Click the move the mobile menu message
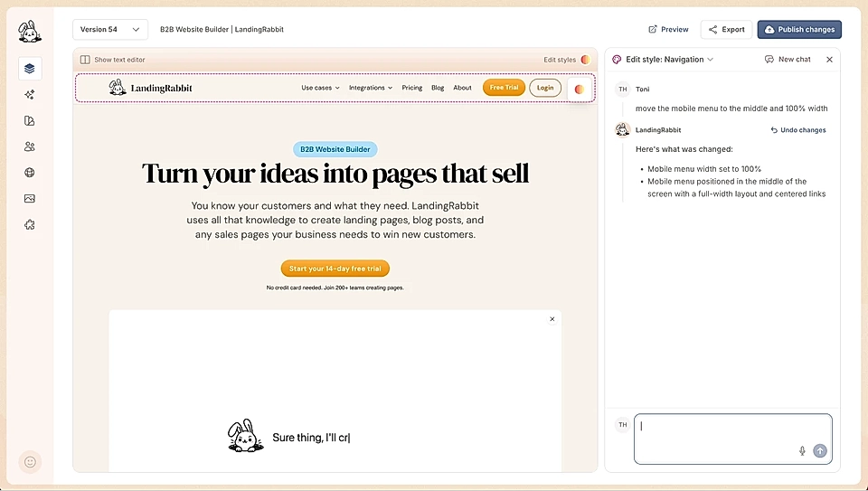Image resolution: width=868 pixels, height=491 pixels. click(x=731, y=109)
